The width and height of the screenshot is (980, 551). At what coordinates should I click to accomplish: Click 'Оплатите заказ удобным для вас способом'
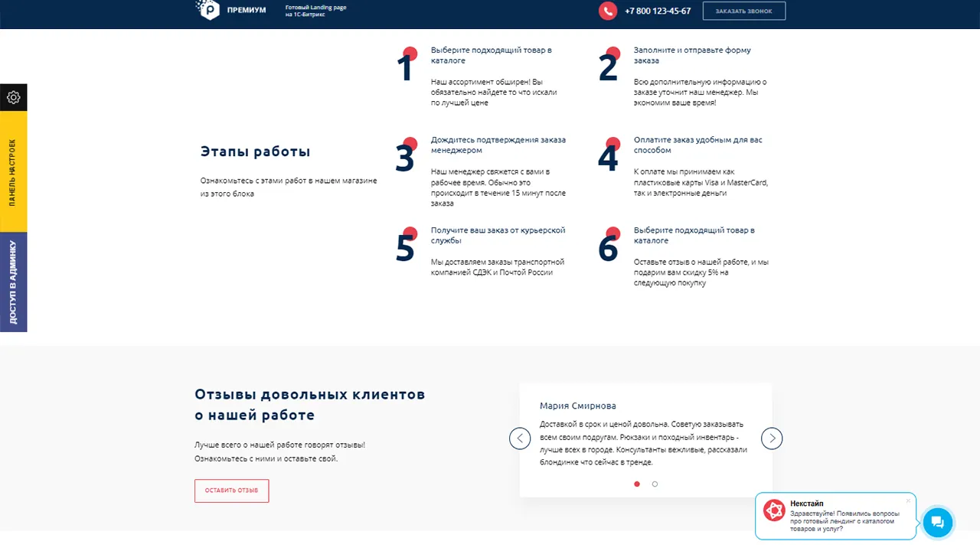pyautogui.click(x=698, y=145)
